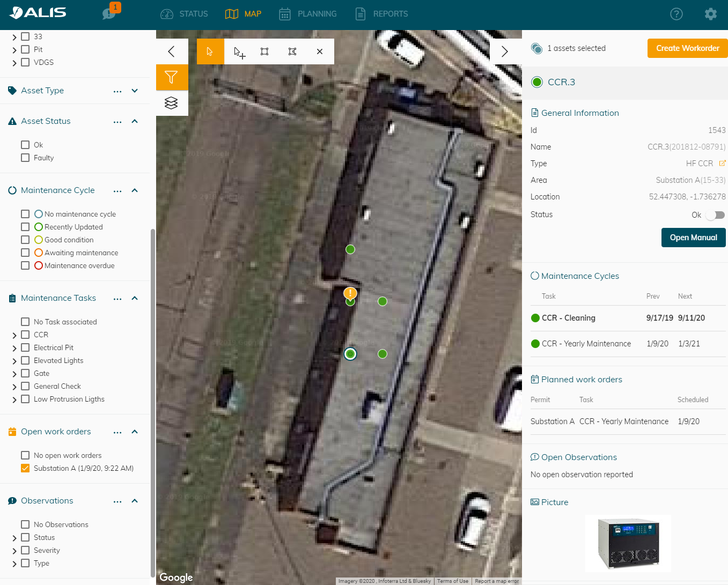
Task: Expand the Electrical Pit tree item
Action: coord(14,348)
